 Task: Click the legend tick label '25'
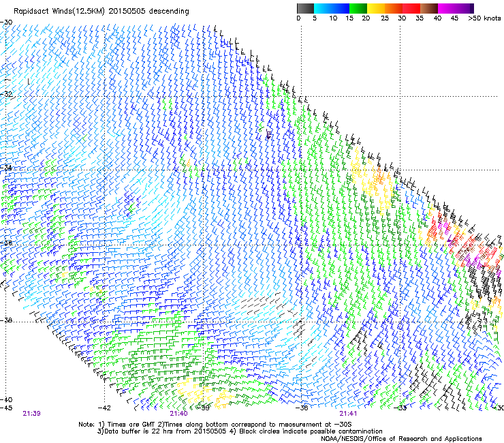[385, 18]
